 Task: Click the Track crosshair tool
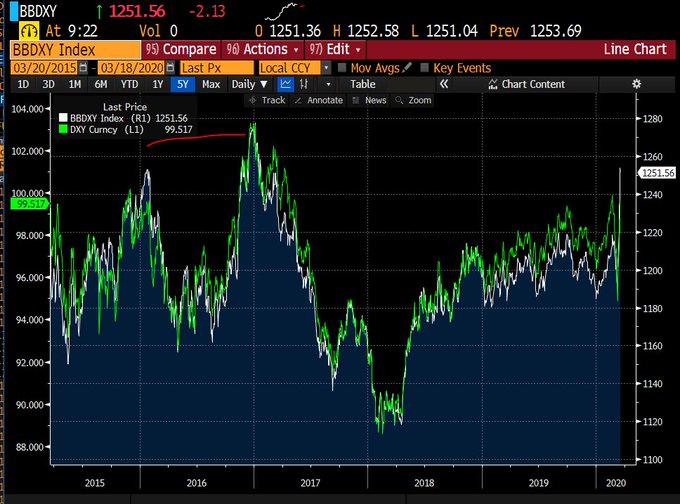pos(267,100)
